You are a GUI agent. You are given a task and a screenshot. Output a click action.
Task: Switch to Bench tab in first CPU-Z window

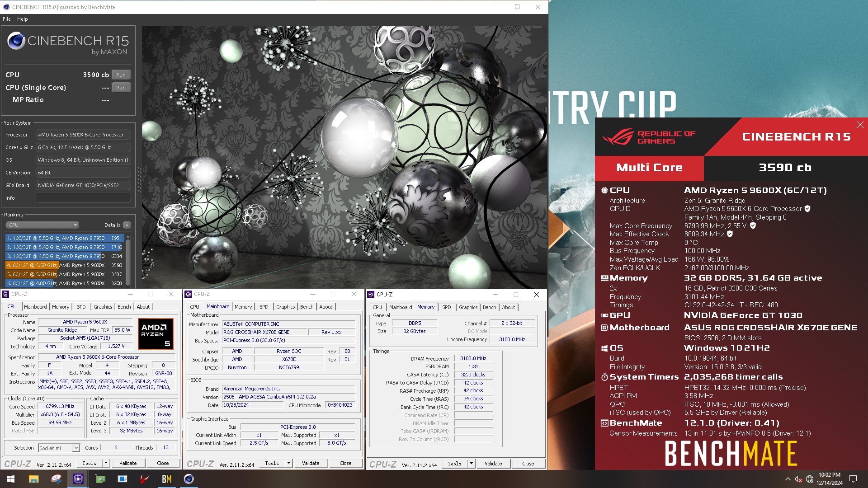124,307
